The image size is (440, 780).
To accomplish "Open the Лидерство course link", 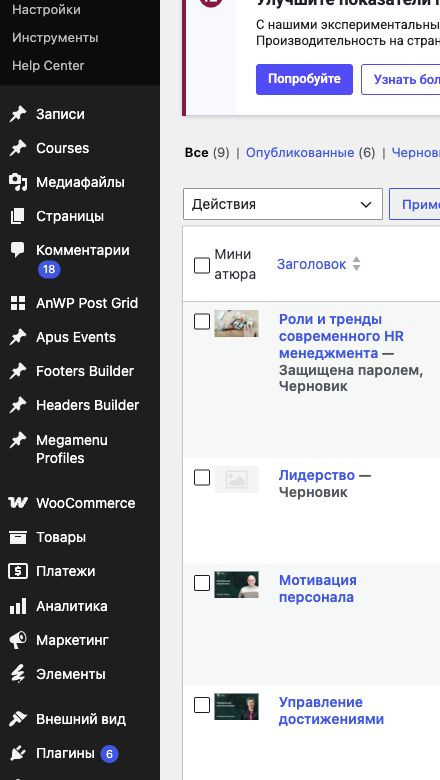I will pyautogui.click(x=317, y=475).
